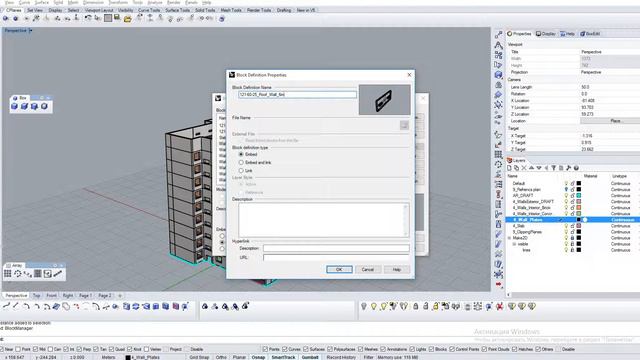Toggle the Perp osnap checkbox
This screenshot has height=360, width=640.
79,349
